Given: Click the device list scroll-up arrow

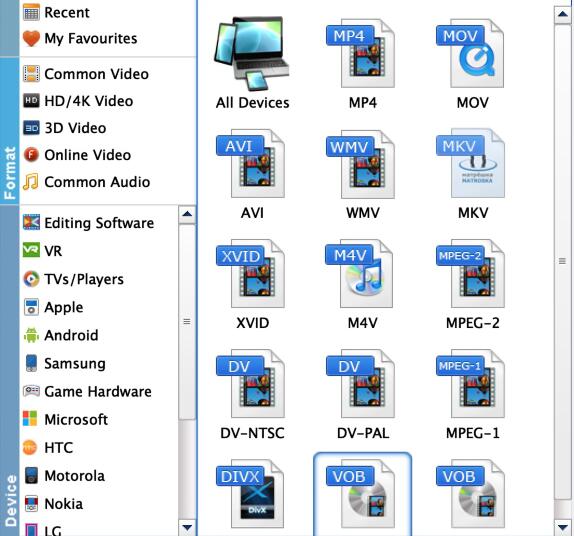Looking at the screenshot, I should pos(187,215).
